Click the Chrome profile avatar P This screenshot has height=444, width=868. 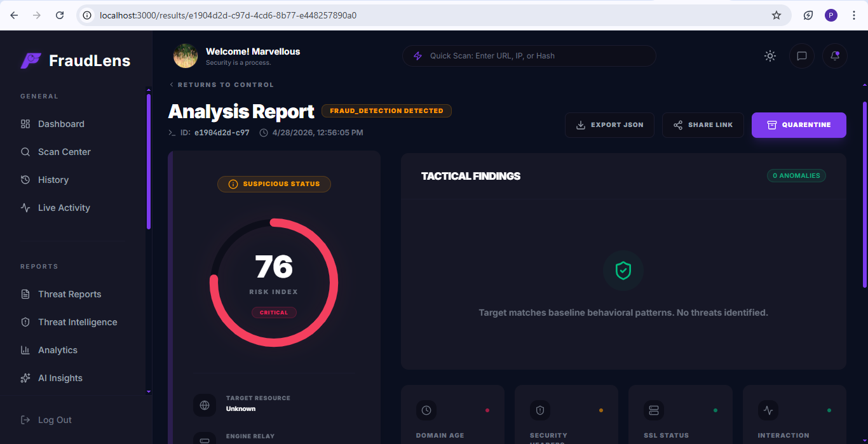coord(831,15)
